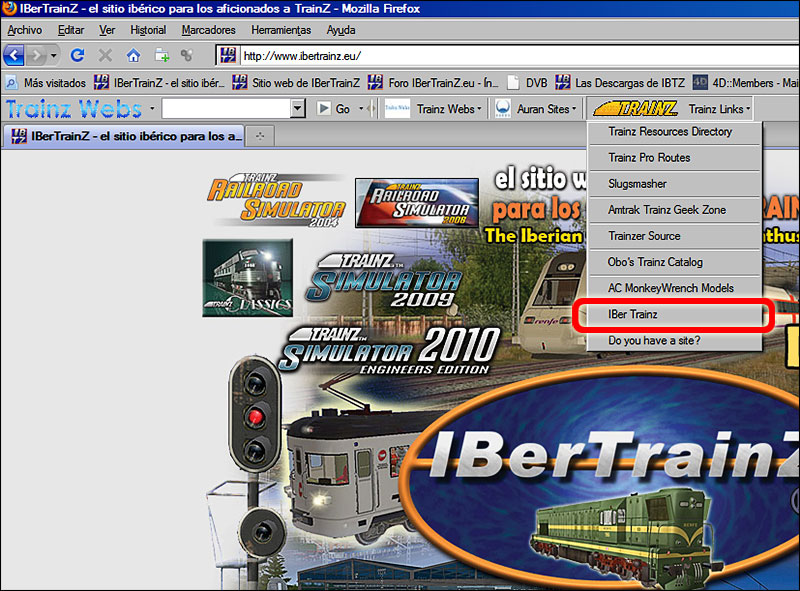Open the 'IBerTrainZ - el sitio ibér...' bookmark

click(159, 83)
